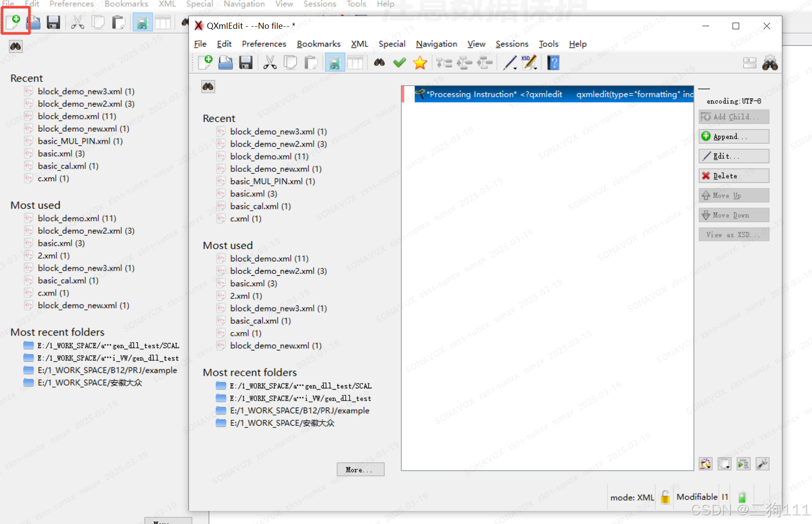The height and width of the screenshot is (524, 812).
Task: Open the Sessions menu
Action: click(x=512, y=44)
